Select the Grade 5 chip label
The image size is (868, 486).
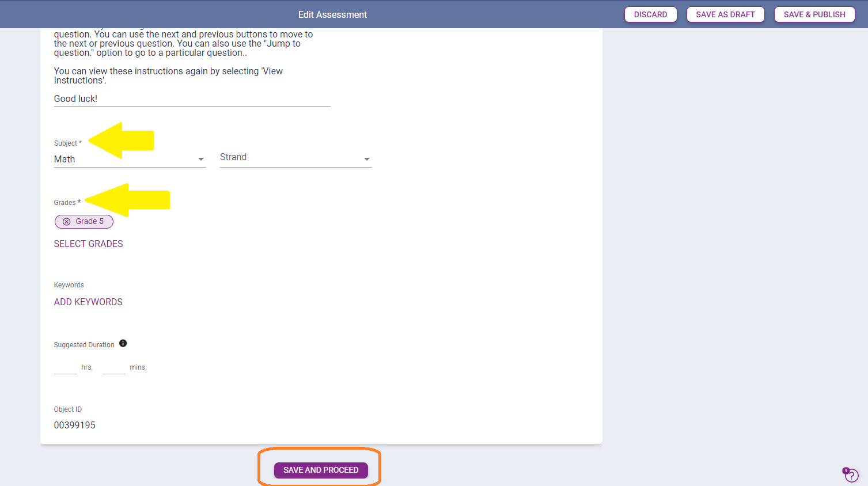point(90,222)
